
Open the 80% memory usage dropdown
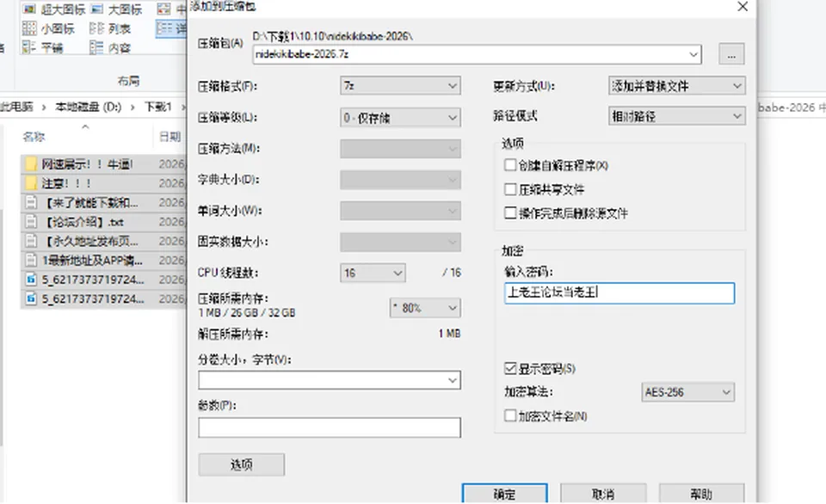(425, 308)
